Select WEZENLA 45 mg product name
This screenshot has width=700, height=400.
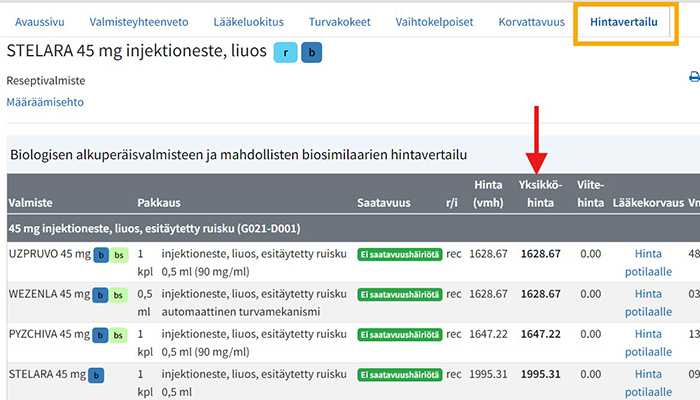coord(49,294)
